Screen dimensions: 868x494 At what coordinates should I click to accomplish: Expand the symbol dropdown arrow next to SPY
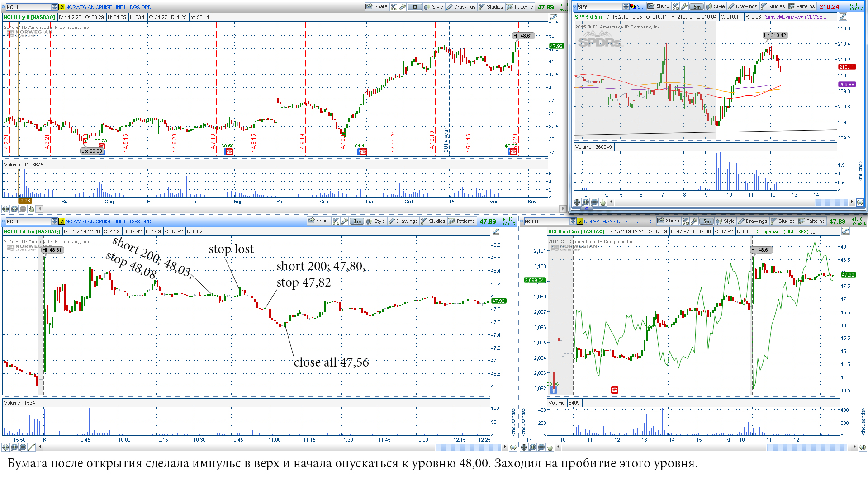click(x=626, y=6)
